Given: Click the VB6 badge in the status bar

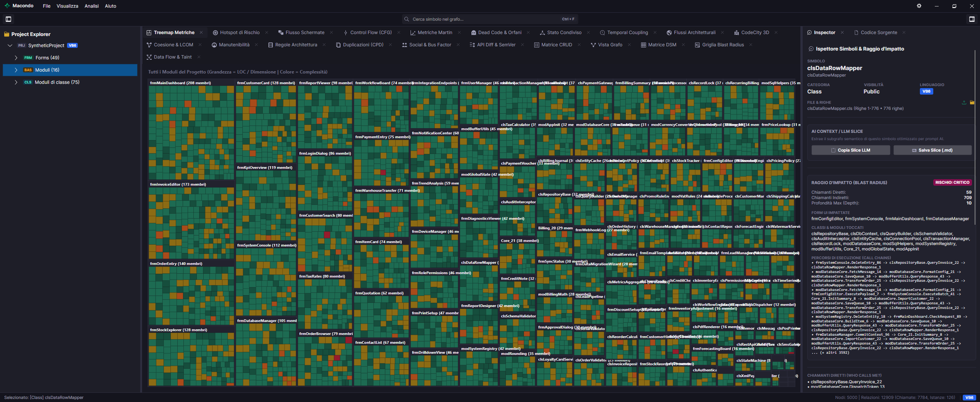Looking at the screenshot, I should [x=969, y=397].
